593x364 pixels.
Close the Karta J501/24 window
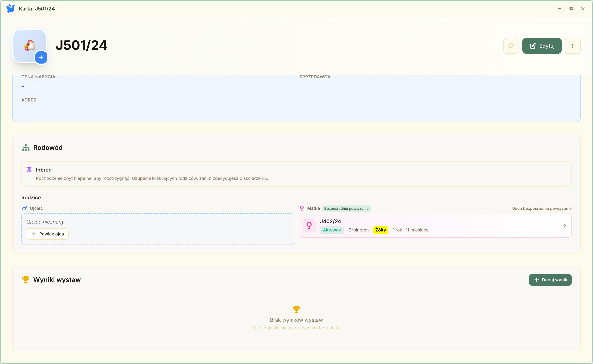point(583,9)
